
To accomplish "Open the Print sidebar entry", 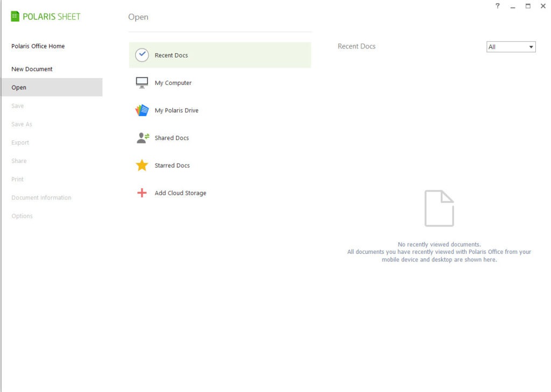I will point(18,179).
